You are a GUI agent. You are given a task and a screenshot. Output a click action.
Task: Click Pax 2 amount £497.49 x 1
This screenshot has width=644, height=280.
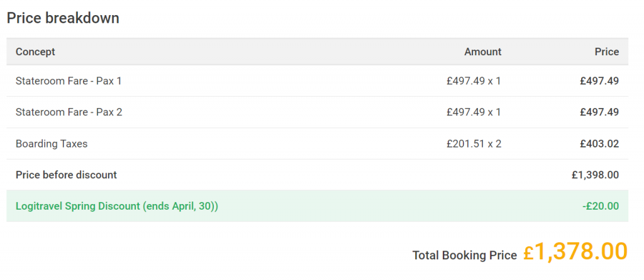(474, 112)
